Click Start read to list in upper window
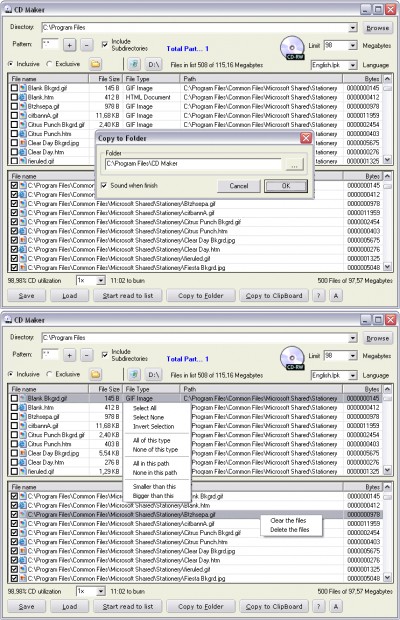The height and width of the screenshot is (620, 400). coord(128,295)
